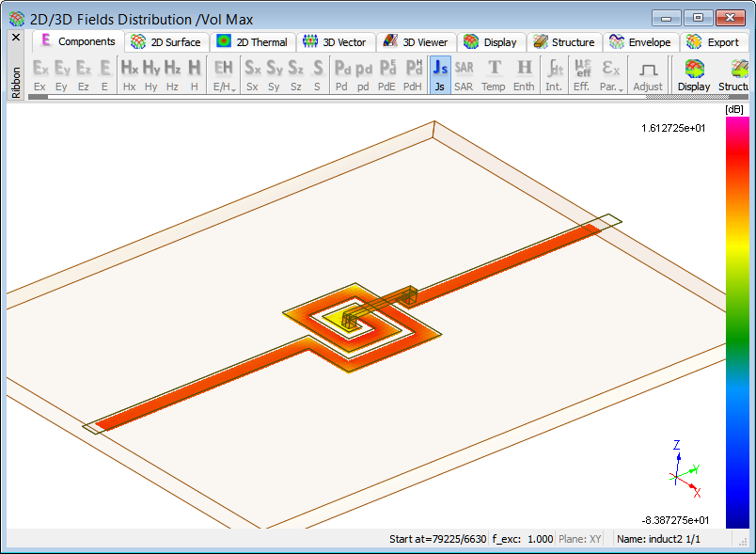Viewport: 756px width, 554px height.
Task: Click the Sz Poynting vector component
Action: [295, 75]
